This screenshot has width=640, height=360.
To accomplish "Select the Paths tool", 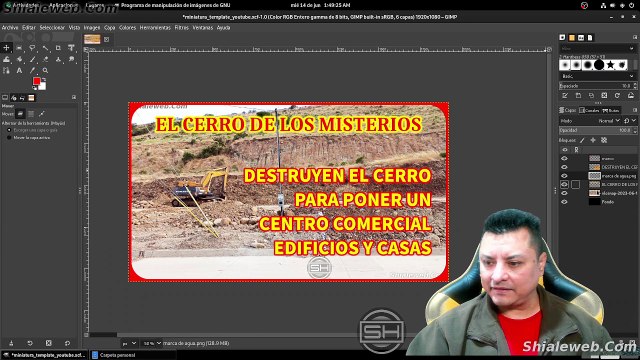I will 6,71.
